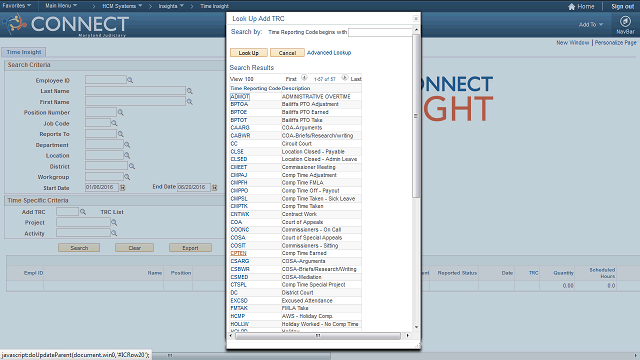
Task: Select the HOLLW time reporting code
Action: pos(240,324)
